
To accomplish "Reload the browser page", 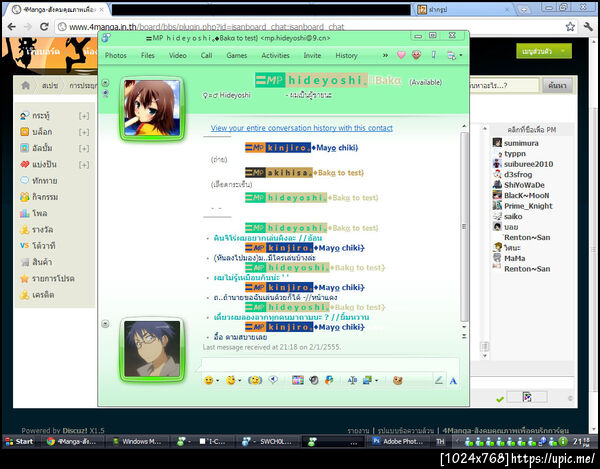I will point(44,26).
